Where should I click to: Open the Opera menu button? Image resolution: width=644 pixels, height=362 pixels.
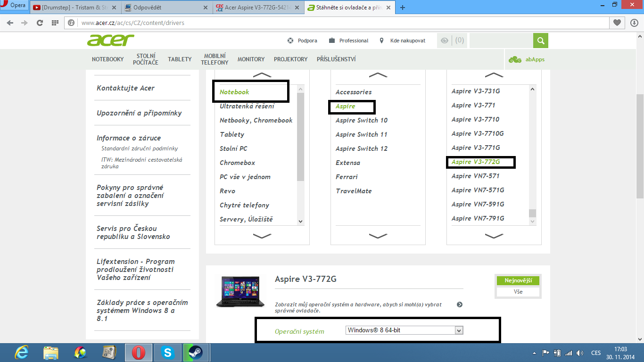(14, 6)
